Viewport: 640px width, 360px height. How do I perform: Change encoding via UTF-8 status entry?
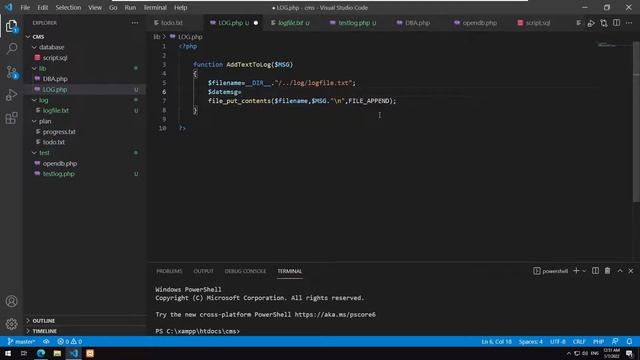click(558, 341)
